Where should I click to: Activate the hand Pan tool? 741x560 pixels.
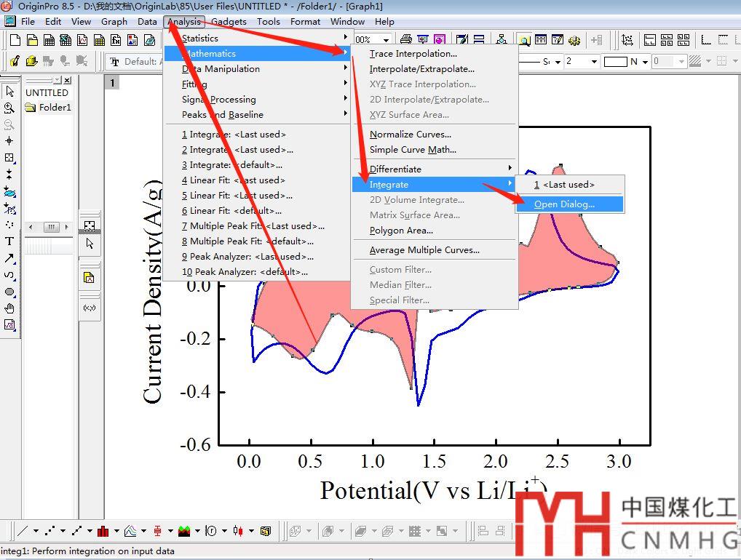[x=9, y=308]
